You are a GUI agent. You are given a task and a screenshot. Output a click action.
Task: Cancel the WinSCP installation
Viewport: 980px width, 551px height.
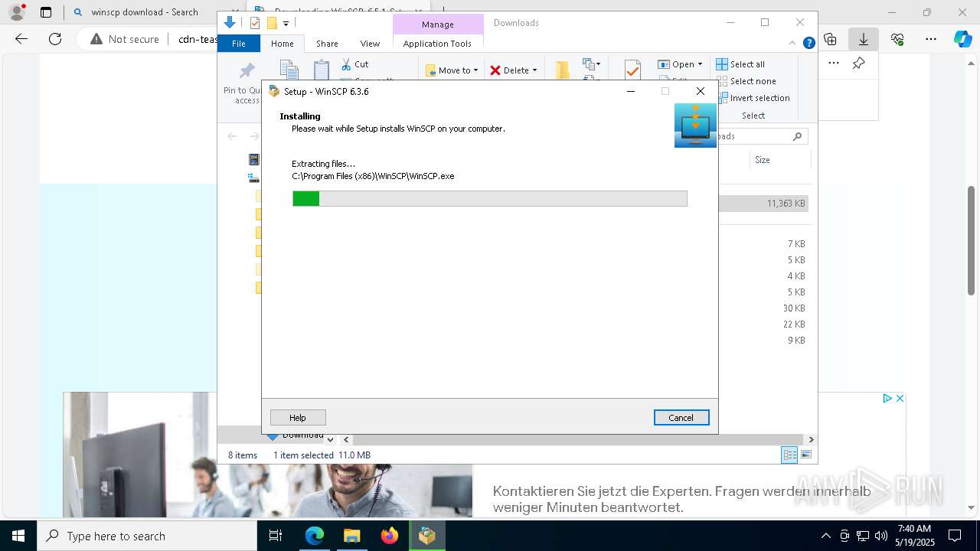[x=681, y=417]
